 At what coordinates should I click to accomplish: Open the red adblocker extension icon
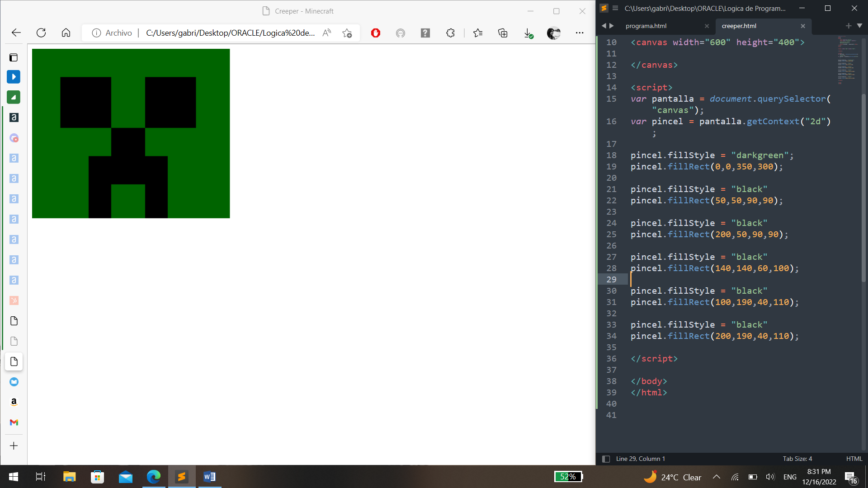[376, 33]
